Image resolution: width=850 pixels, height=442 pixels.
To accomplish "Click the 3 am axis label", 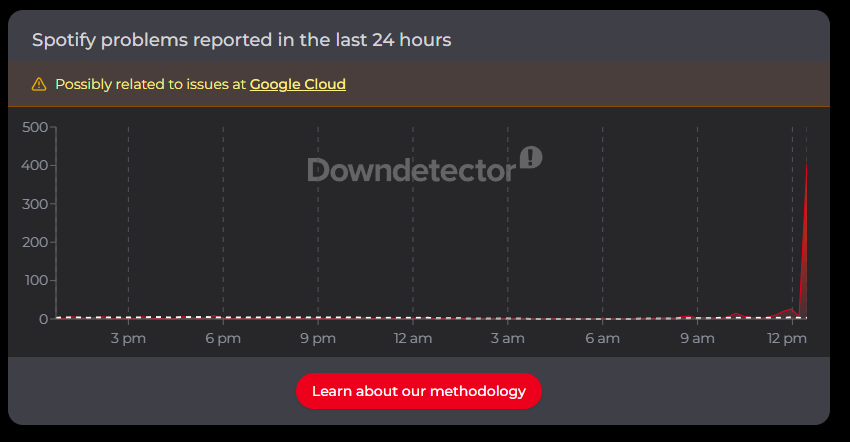I will (x=507, y=338).
